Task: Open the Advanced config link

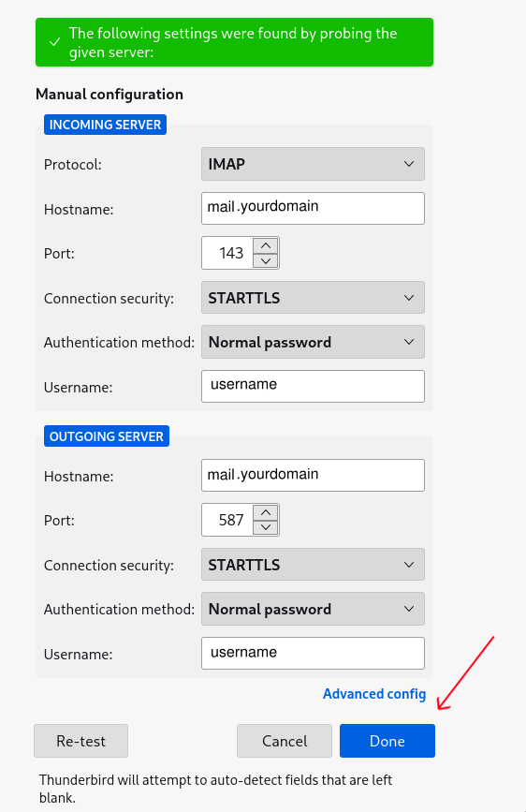Action: coord(374,694)
